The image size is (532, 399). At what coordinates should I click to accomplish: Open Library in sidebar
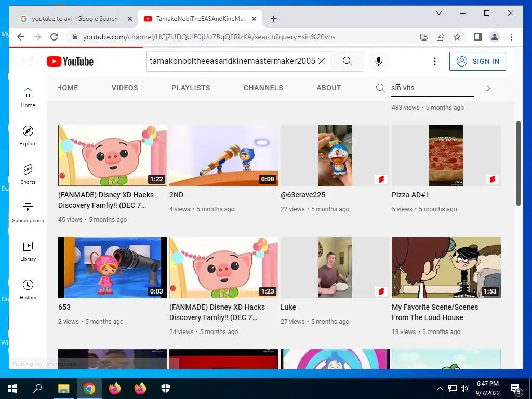tap(28, 251)
